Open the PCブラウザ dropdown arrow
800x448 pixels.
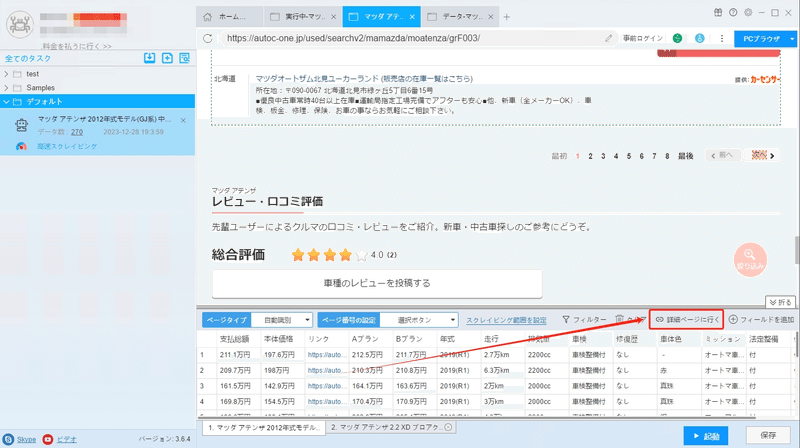point(792,39)
